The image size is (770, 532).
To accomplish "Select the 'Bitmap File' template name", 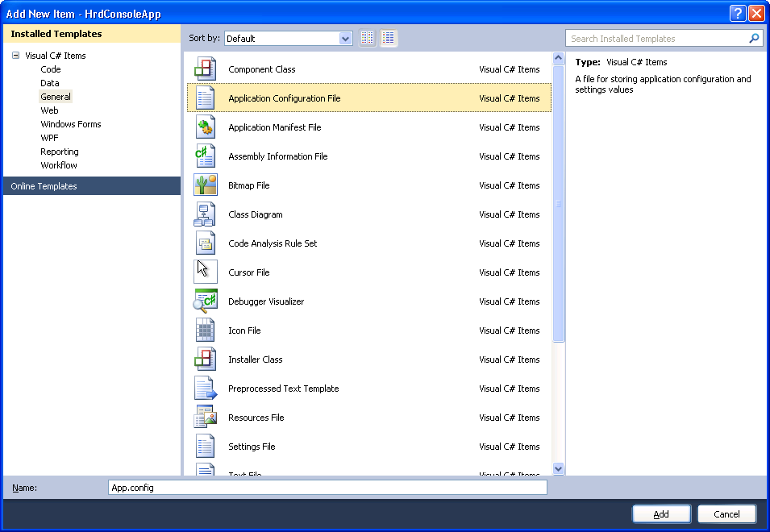I will tap(248, 185).
